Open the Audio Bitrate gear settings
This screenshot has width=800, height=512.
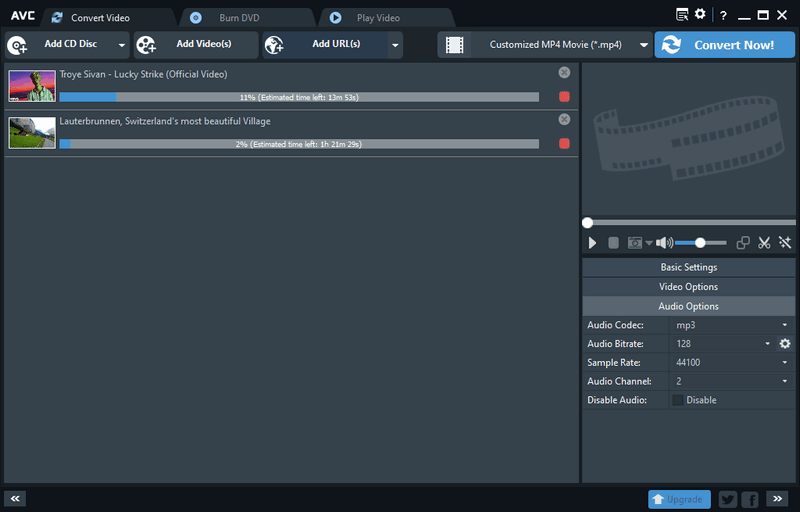pyautogui.click(x=785, y=344)
